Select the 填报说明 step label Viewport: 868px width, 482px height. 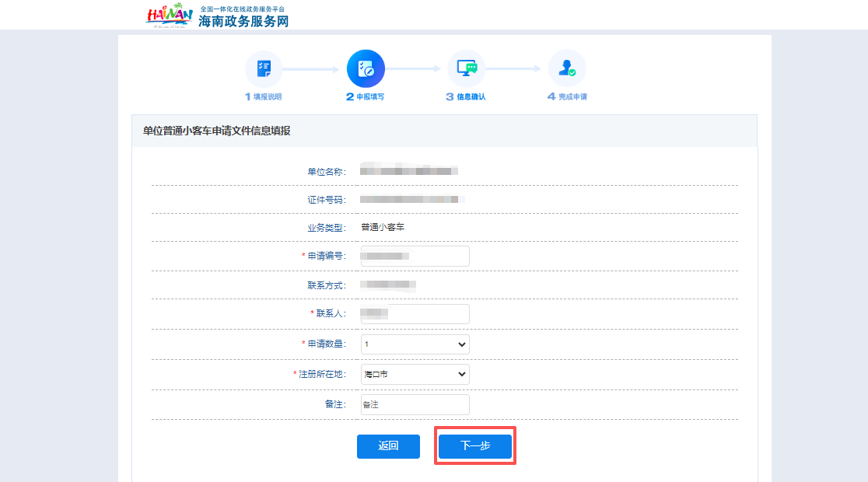pos(264,95)
